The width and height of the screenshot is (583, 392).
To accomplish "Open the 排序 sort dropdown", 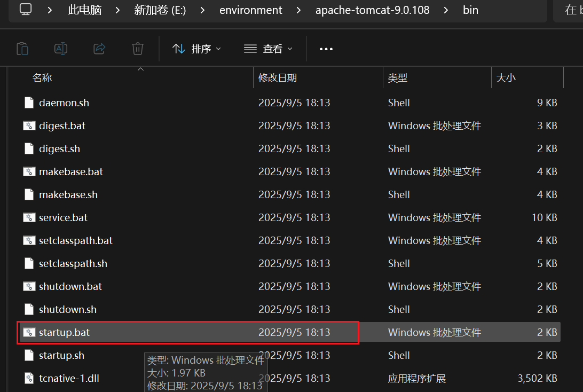I will 196,49.
